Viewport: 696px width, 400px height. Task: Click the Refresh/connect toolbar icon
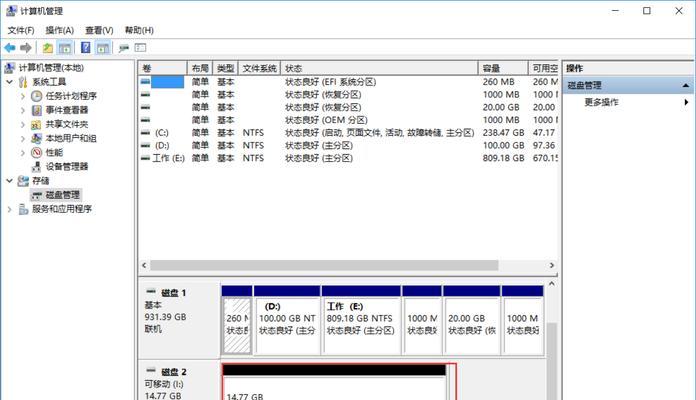click(123, 48)
